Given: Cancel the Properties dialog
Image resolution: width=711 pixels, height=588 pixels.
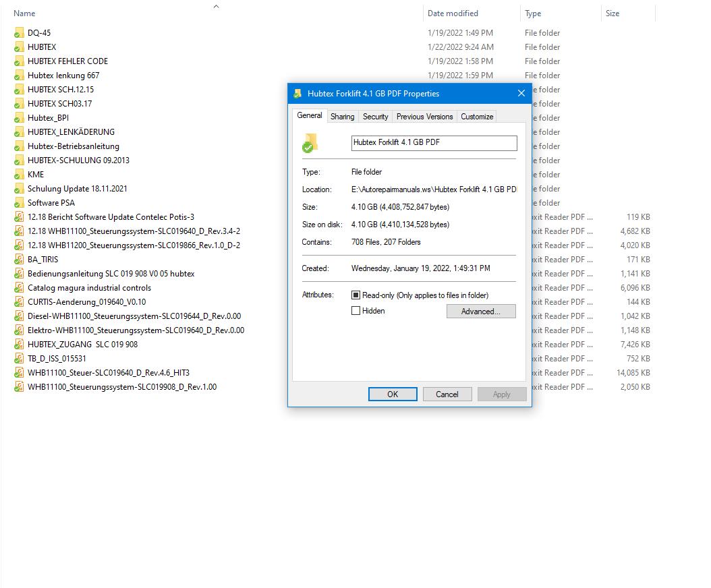Looking at the screenshot, I should pyautogui.click(x=447, y=394).
